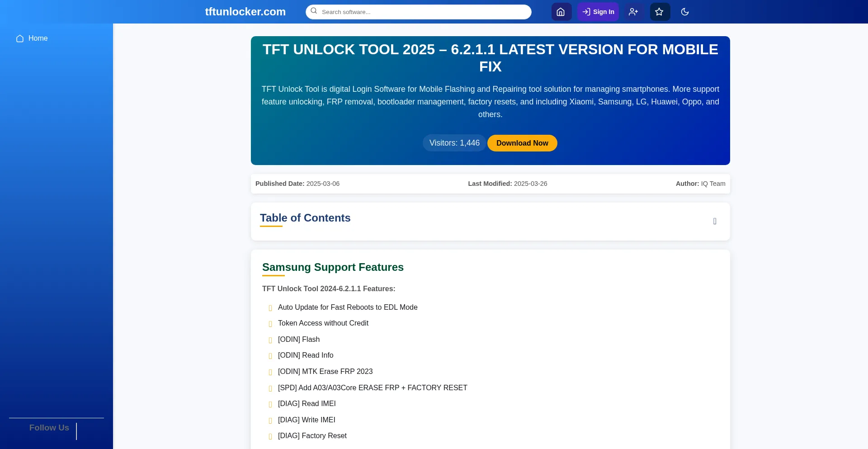Click the search magnifier icon
Screen dimensions: 868x449
(314, 11)
